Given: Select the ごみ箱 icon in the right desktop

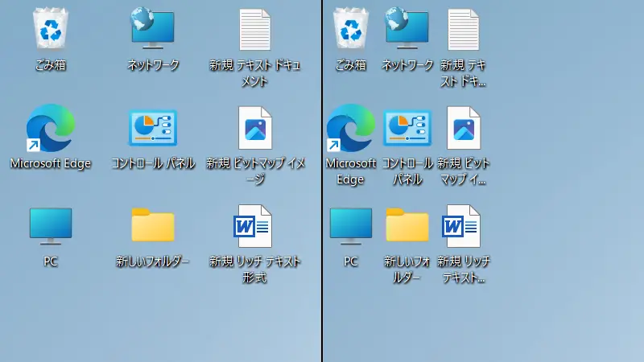Looking at the screenshot, I should tap(351, 29).
